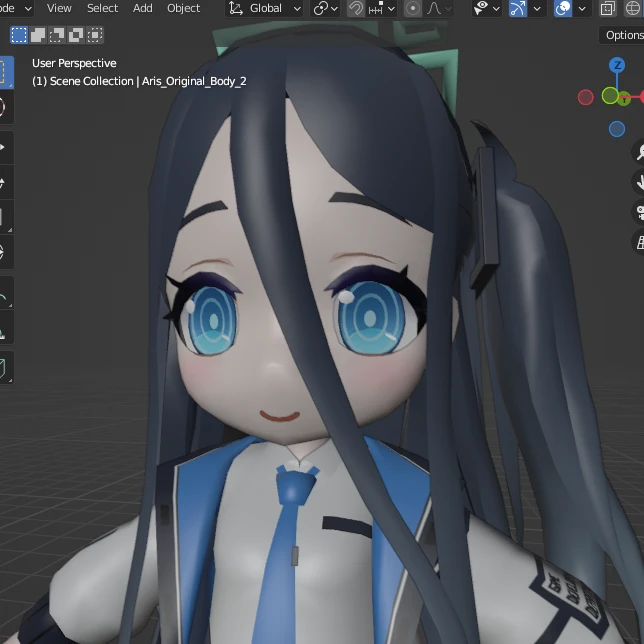Open the Options popover button
644x644 pixels.
click(x=623, y=35)
